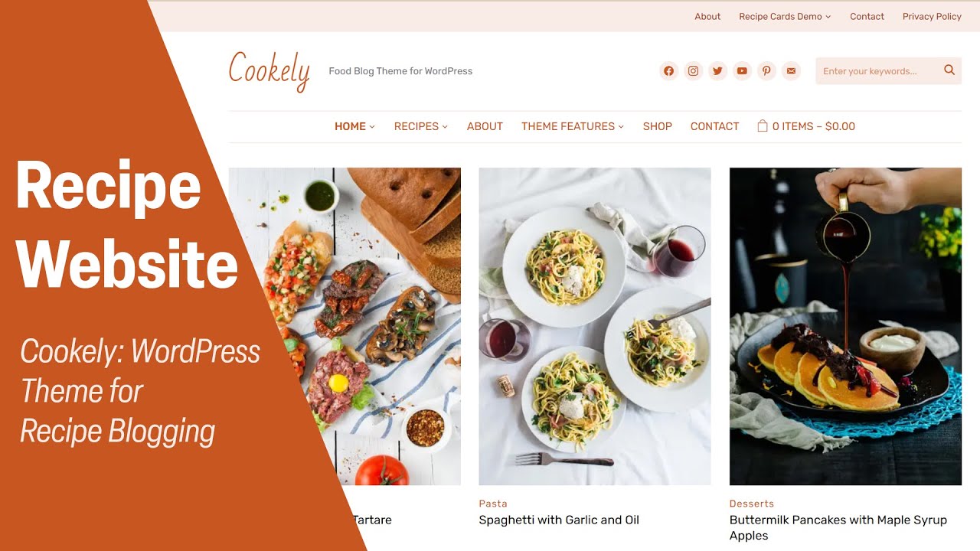The height and width of the screenshot is (551, 980).
Task: Open the Twitter social icon
Action: coord(717,71)
